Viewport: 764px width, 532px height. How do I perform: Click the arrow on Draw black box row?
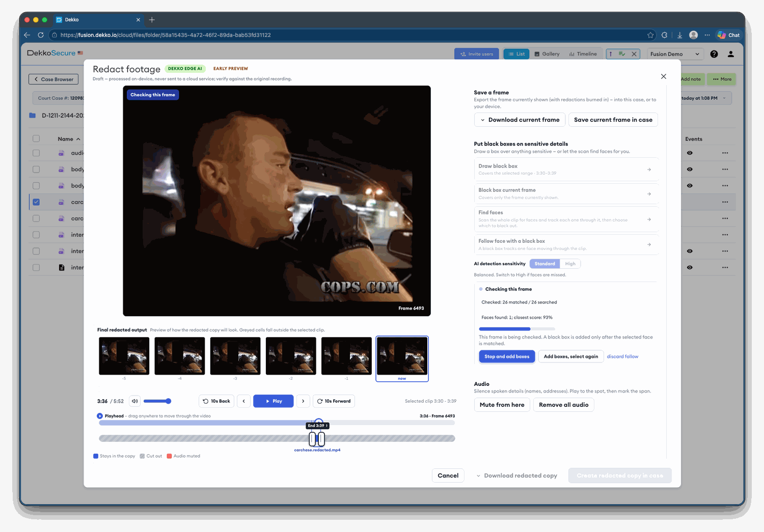click(x=649, y=170)
